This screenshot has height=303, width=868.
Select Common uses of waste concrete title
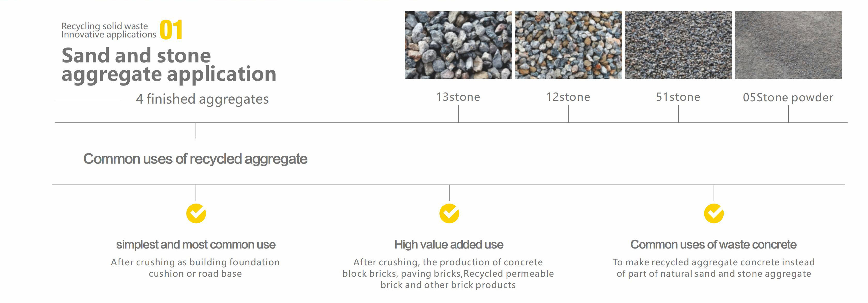click(x=714, y=244)
